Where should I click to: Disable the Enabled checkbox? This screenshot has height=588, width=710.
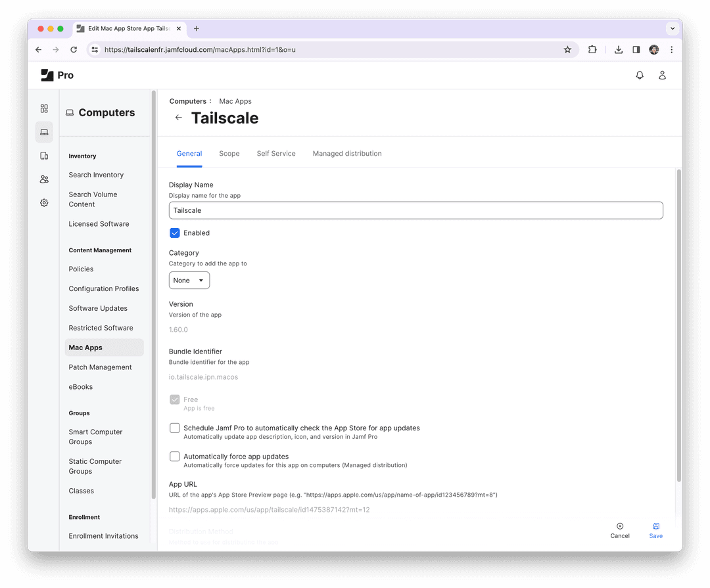pyautogui.click(x=174, y=233)
